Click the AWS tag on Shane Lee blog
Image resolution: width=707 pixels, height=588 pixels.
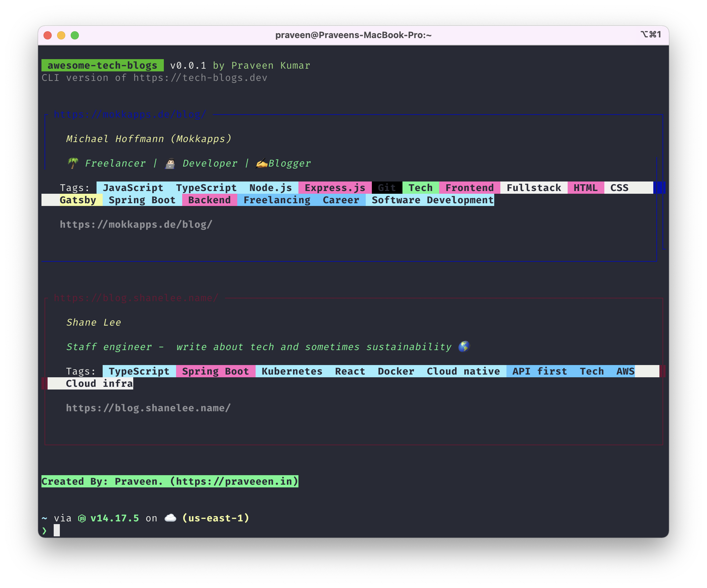pos(626,371)
